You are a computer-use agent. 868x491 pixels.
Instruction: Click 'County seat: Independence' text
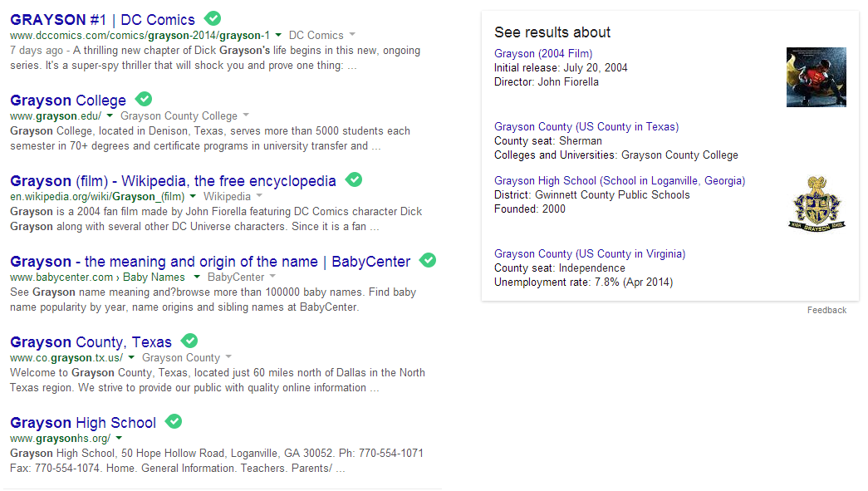(560, 268)
